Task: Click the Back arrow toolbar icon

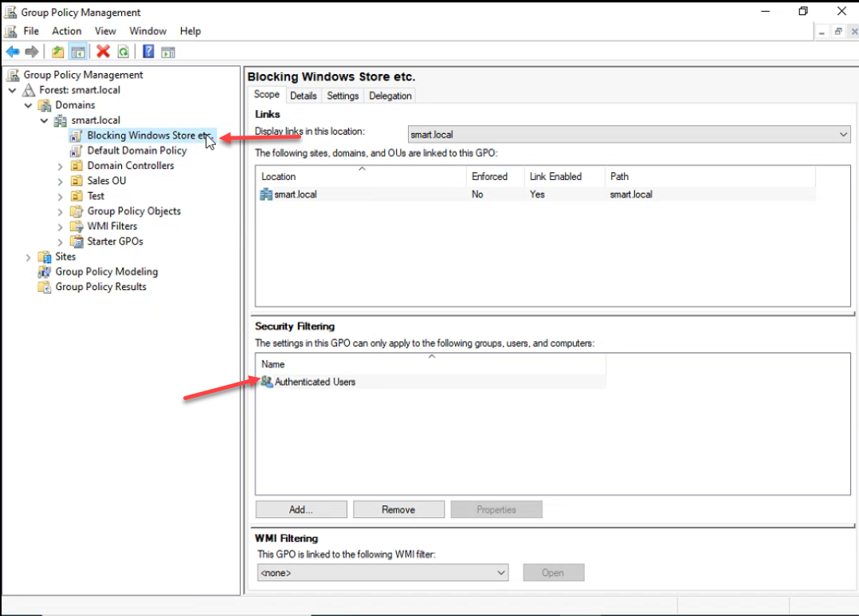Action: coord(13,52)
